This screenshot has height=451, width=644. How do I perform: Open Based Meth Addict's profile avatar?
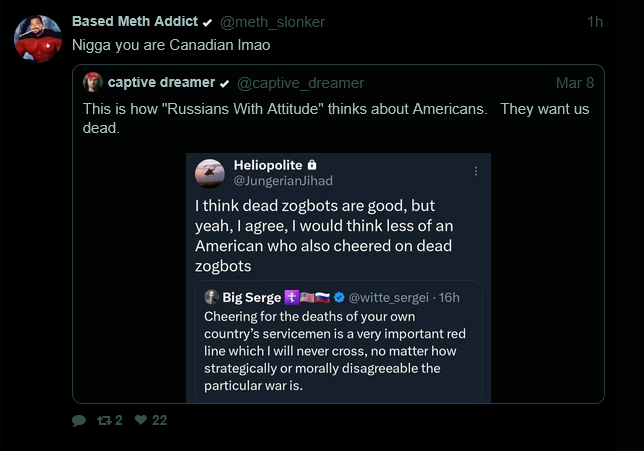38,39
